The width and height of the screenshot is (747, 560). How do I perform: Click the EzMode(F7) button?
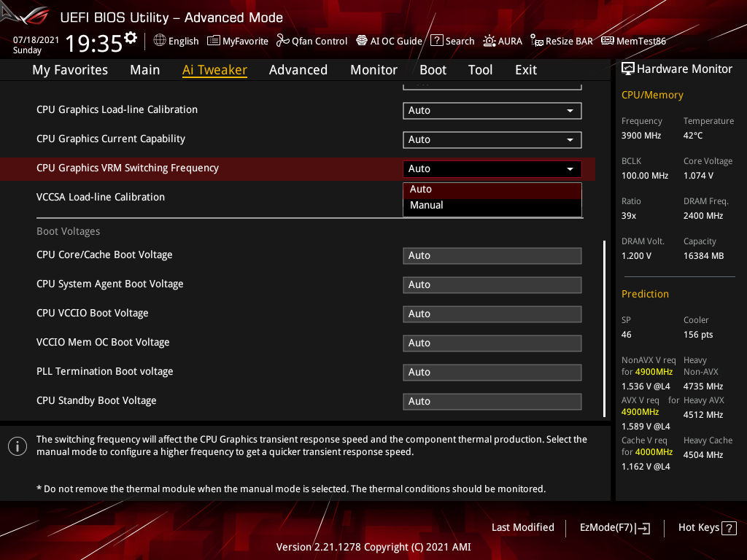point(614,527)
